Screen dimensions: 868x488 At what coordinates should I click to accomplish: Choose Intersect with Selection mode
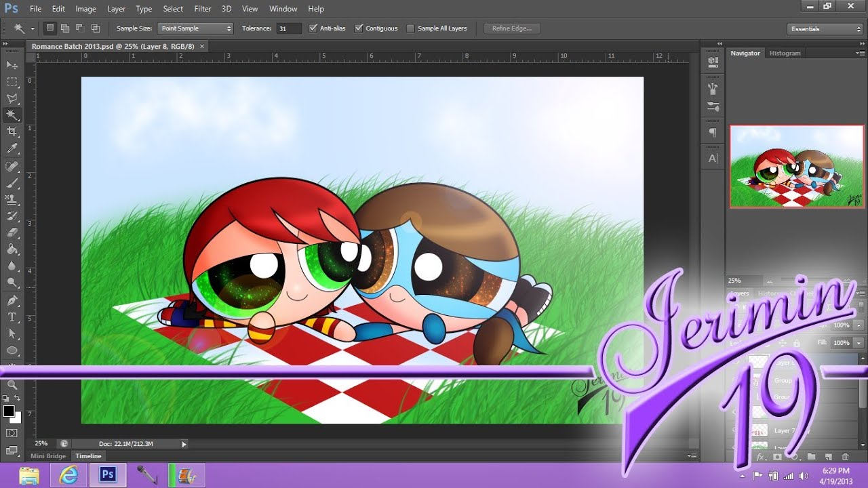[96, 28]
